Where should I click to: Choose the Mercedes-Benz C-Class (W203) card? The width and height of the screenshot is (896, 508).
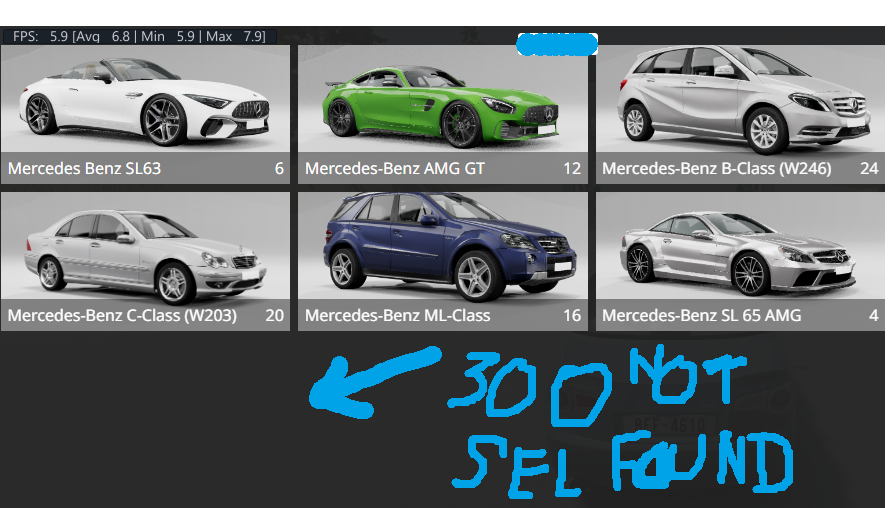tap(145, 261)
